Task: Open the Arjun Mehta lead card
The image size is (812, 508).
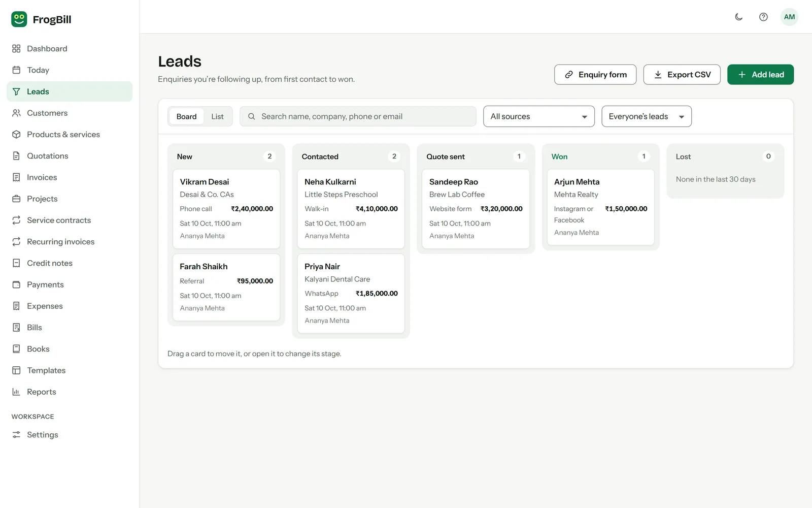Action: (x=600, y=207)
